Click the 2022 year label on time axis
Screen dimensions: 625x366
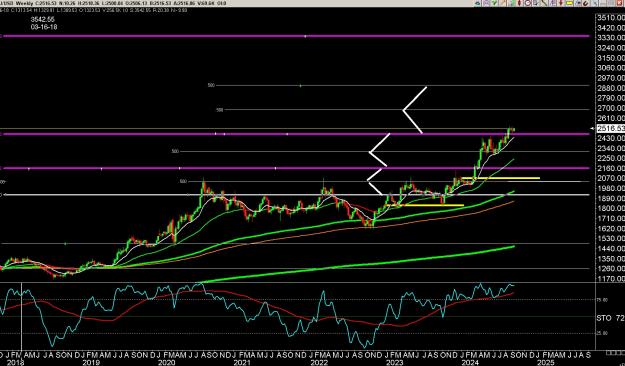(x=319, y=362)
